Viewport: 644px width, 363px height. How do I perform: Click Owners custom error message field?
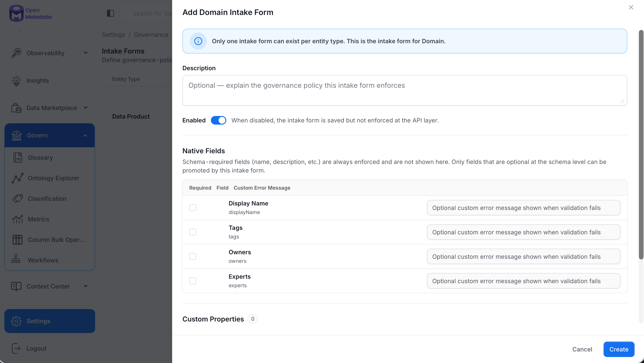[523, 256]
